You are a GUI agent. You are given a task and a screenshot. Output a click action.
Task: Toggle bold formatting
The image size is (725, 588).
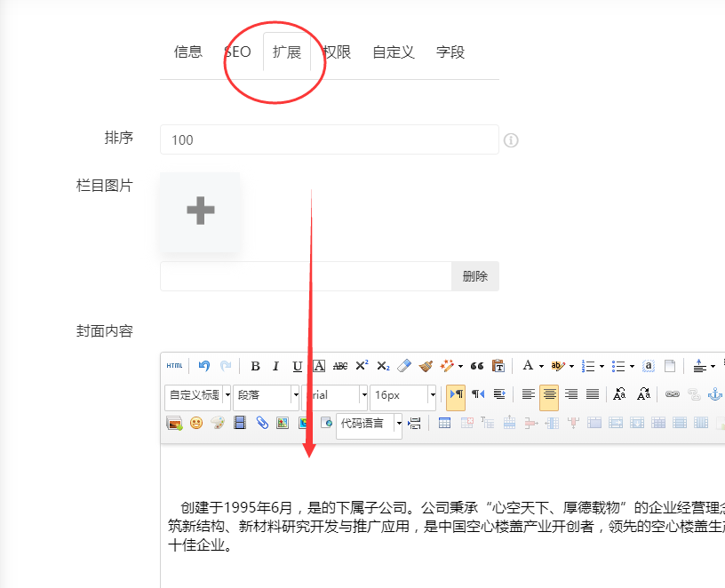[254, 365]
